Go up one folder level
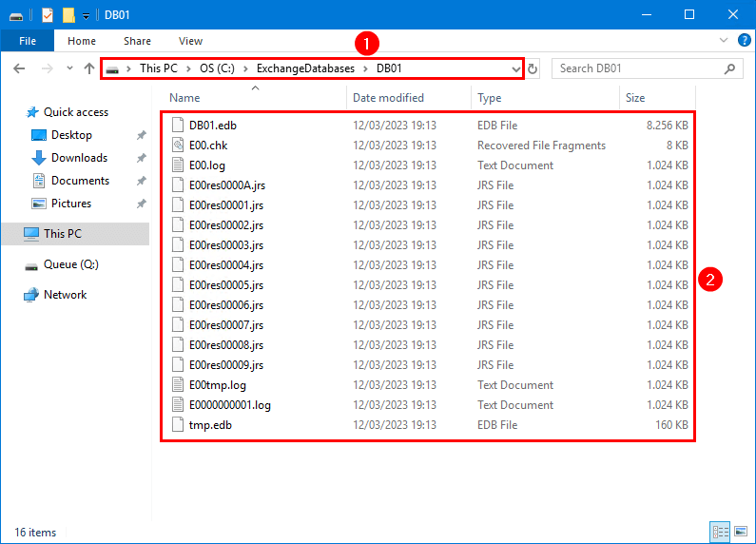 point(89,68)
